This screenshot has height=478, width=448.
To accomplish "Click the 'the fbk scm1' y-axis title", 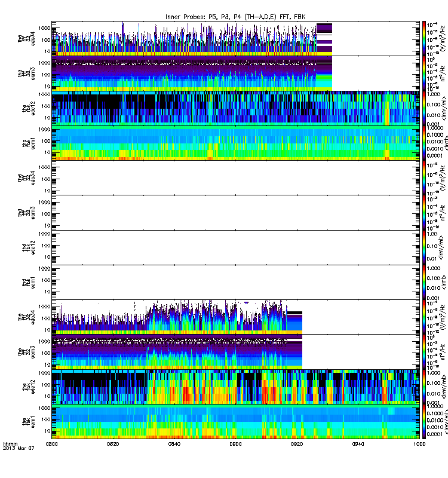I will click(x=29, y=422).
